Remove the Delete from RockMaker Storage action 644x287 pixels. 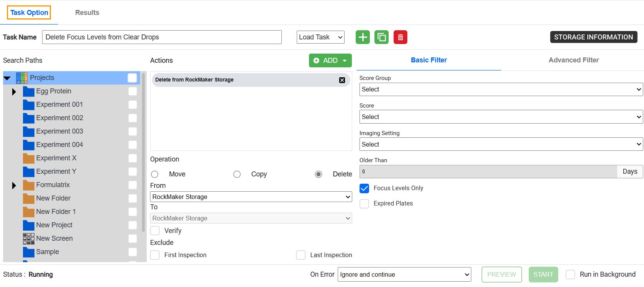(x=342, y=80)
